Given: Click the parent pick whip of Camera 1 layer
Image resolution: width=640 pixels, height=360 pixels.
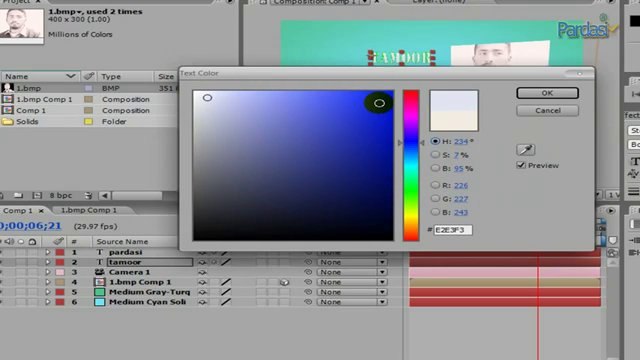Looking at the screenshot, I should coord(308,272).
